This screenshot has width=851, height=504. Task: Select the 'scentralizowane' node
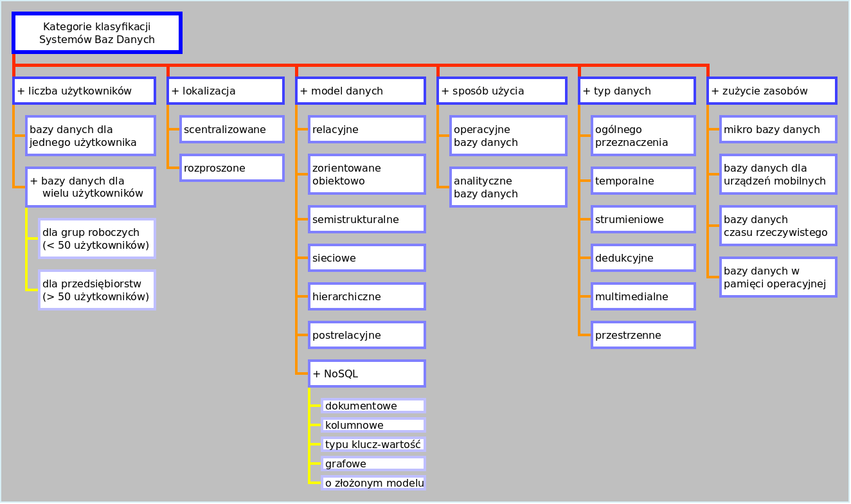point(232,129)
